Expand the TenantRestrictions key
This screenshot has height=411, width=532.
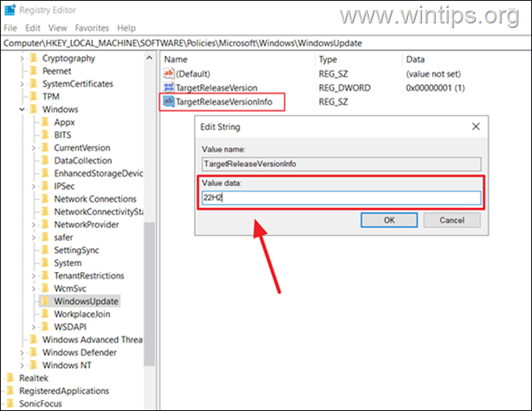tap(34, 276)
